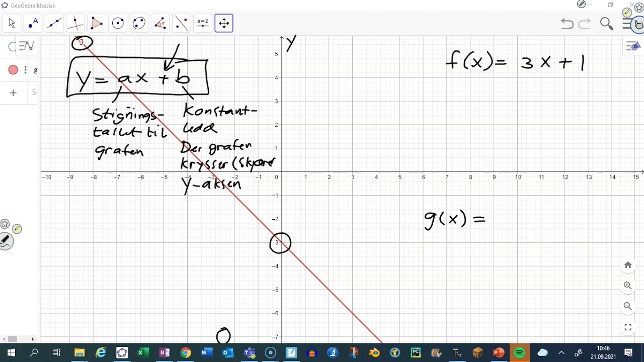This screenshot has height=362, width=644.
Task: Open the GeoGebra hamburger main menu
Action: [x=627, y=24]
